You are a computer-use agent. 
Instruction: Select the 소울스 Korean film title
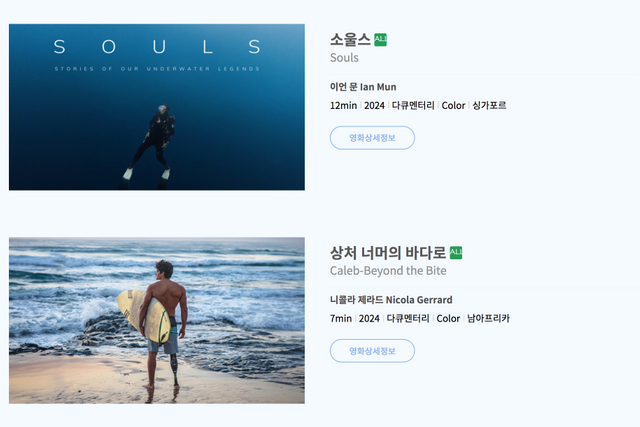point(350,40)
